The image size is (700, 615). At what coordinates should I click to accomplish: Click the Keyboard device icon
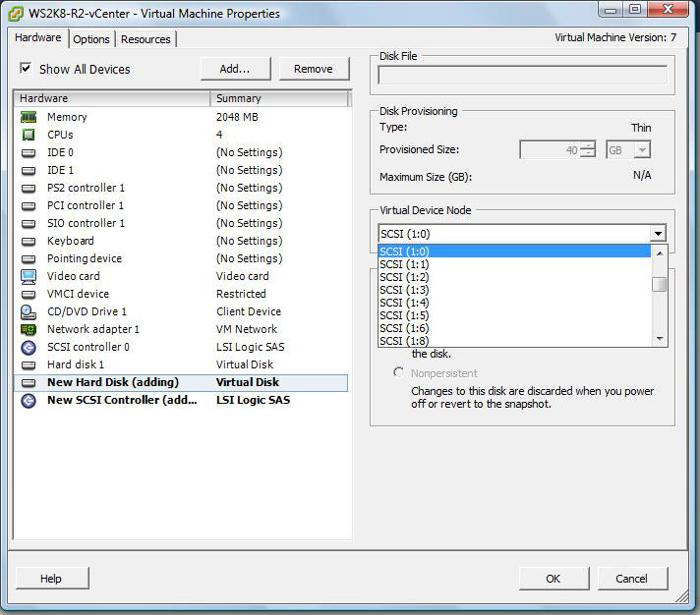29,242
